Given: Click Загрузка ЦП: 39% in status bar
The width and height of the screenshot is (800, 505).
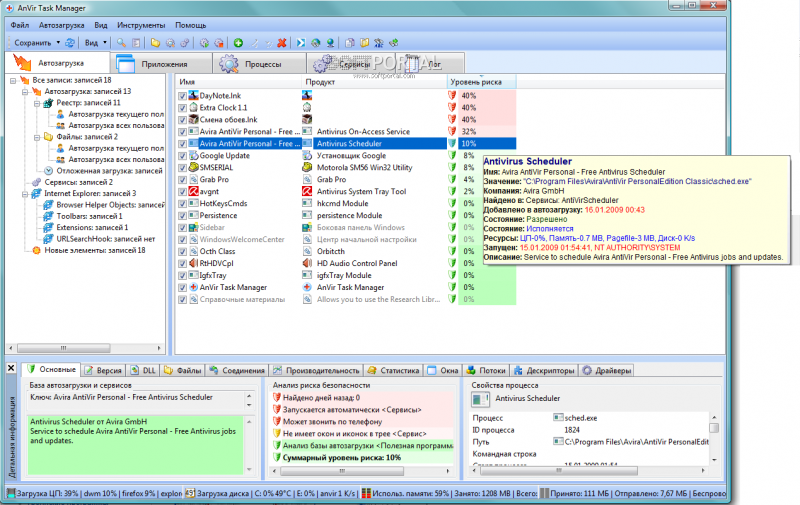Looking at the screenshot, I should 47,493.
